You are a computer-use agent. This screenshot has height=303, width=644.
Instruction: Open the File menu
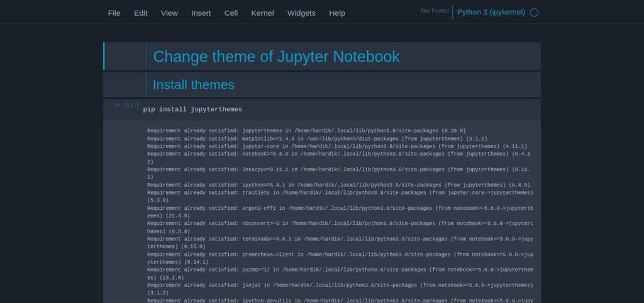click(x=114, y=13)
